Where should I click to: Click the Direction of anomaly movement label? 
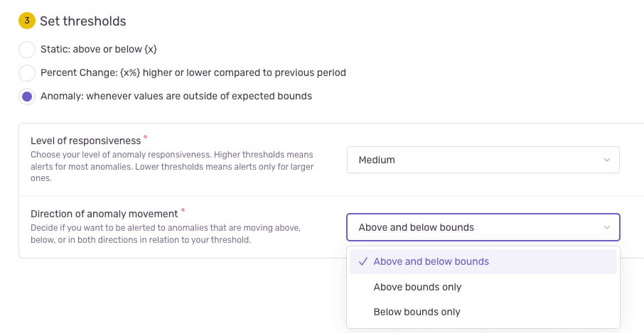pos(104,214)
